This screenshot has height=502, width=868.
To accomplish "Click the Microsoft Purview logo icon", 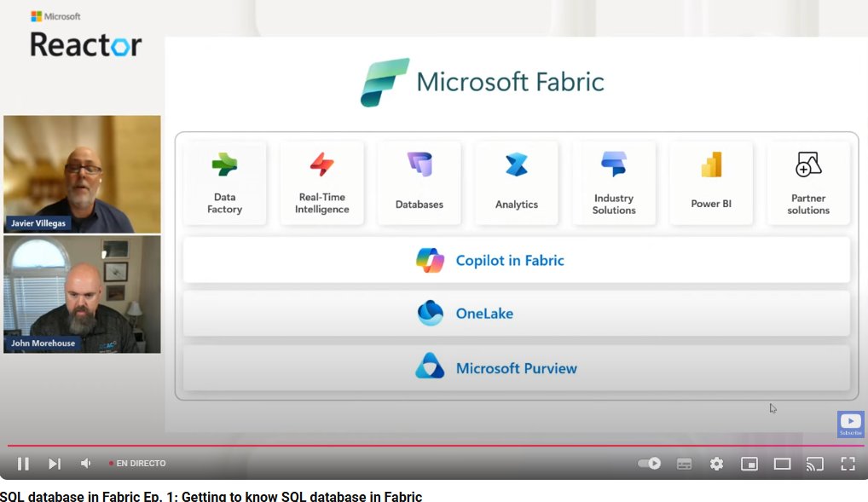I will coord(430,366).
